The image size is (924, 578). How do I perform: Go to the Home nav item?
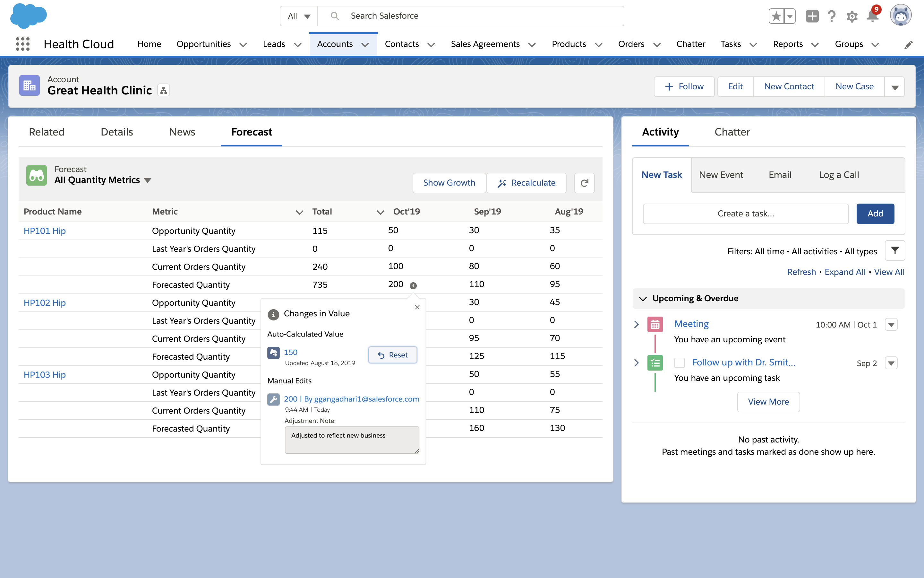click(x=149, y=44)
